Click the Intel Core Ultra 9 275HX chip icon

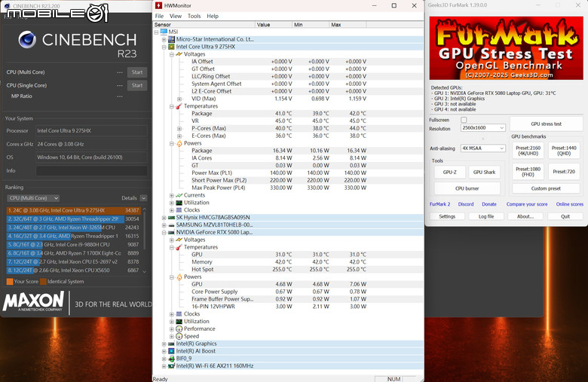(171, 47)
